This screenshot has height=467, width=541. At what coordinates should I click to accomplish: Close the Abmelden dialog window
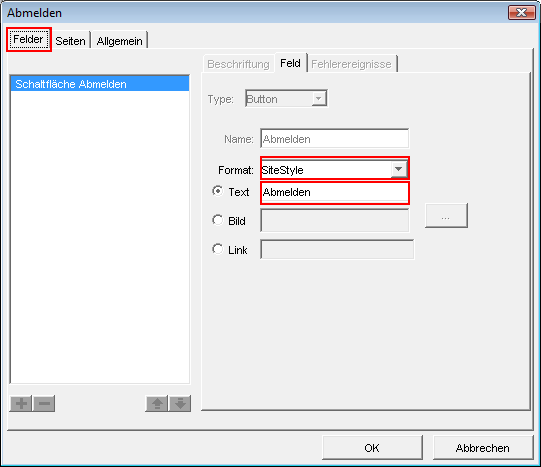pyautogui.click(x=521, y=13)
